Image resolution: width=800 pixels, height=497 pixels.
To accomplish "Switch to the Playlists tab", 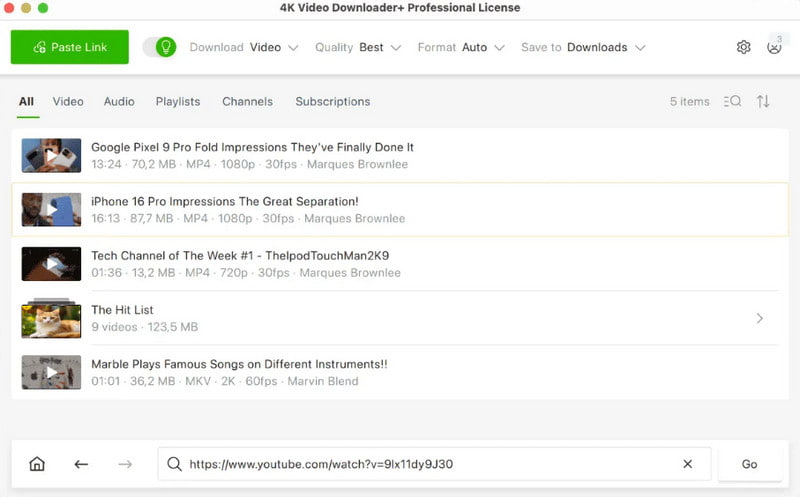I will 178,102.
